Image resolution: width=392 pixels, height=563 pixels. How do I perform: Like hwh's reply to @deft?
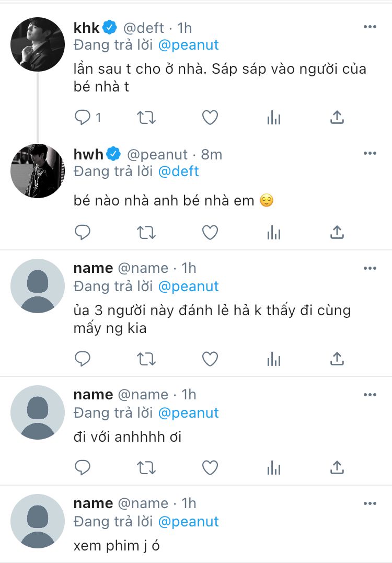pyautogui.click(x=210, y=232)
